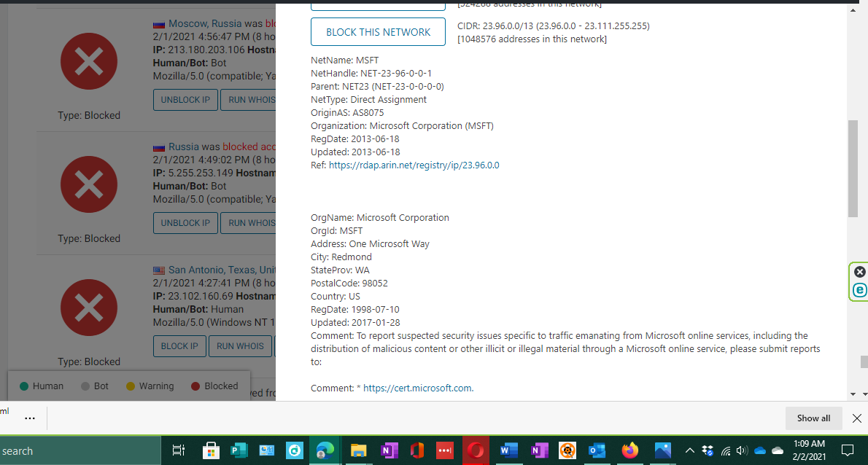This screenshot has height=465, width=868.
Task: Open download item options (three dots)
Action: 30,418
